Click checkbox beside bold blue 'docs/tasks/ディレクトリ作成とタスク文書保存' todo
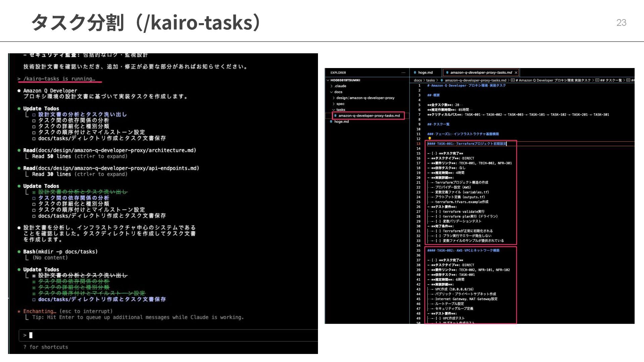 coord(34,300)
